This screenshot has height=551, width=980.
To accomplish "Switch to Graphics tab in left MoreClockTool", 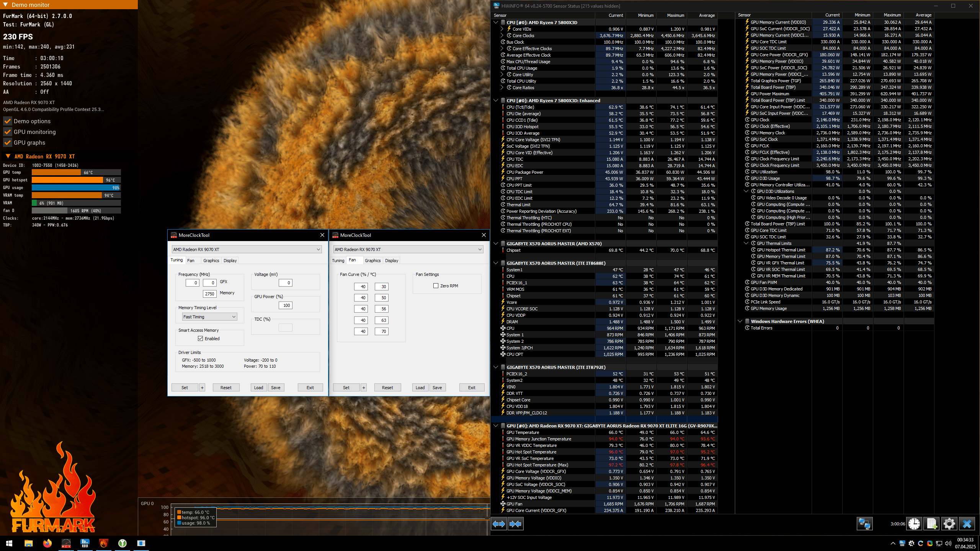I will (211, 261).
